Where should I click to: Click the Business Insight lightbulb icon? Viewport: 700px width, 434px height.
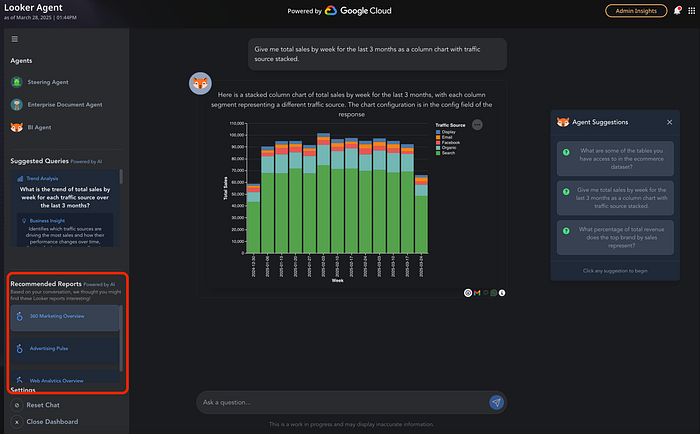pos(24,221)
